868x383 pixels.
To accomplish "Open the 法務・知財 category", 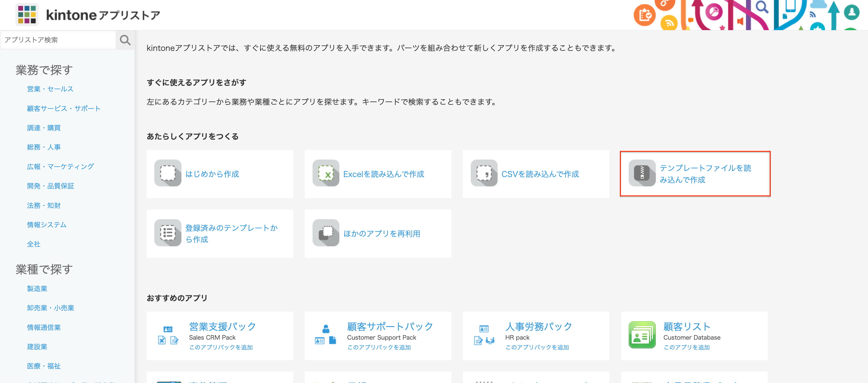I will [43, 205].
